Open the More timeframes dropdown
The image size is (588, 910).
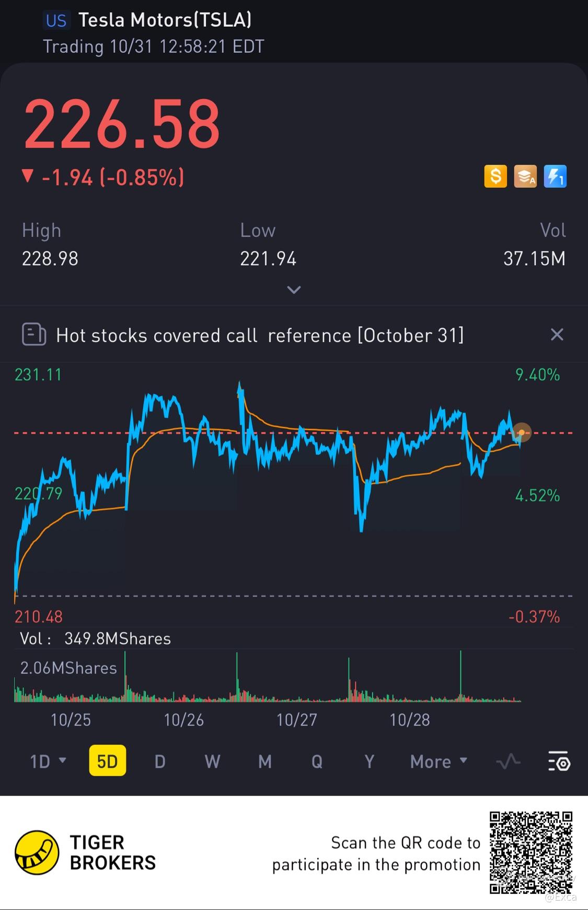click(x=439, y=761)
